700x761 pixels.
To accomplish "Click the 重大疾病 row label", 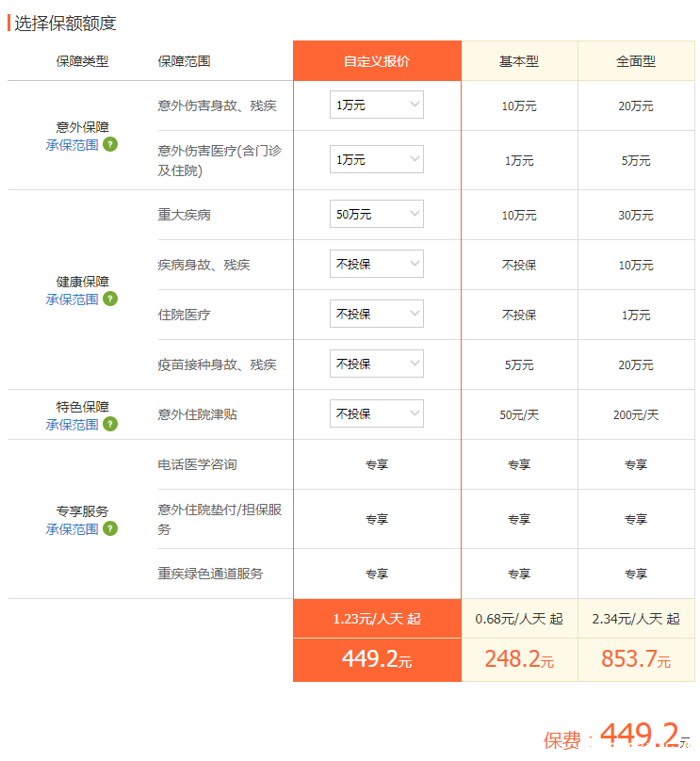I will tap(184, 215).
